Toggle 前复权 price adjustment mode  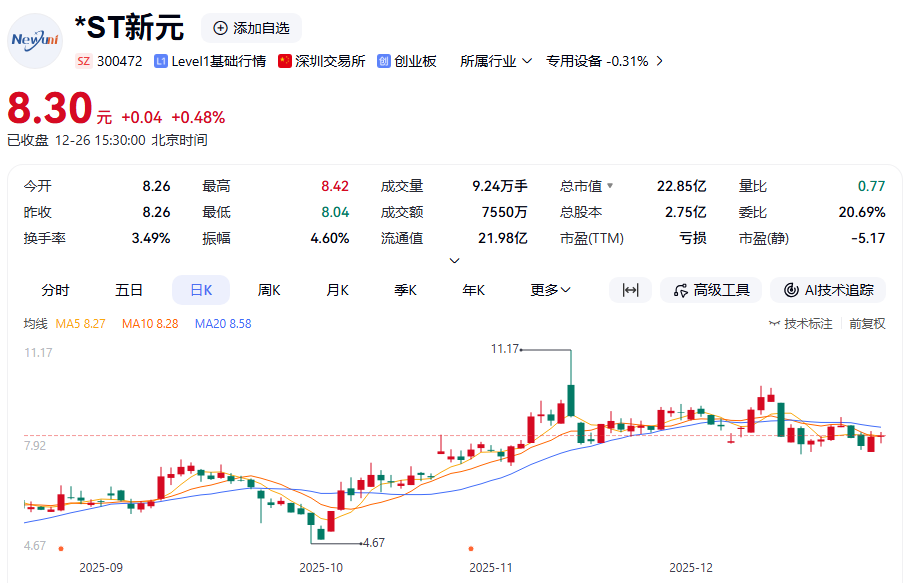[x=867, y=324]
